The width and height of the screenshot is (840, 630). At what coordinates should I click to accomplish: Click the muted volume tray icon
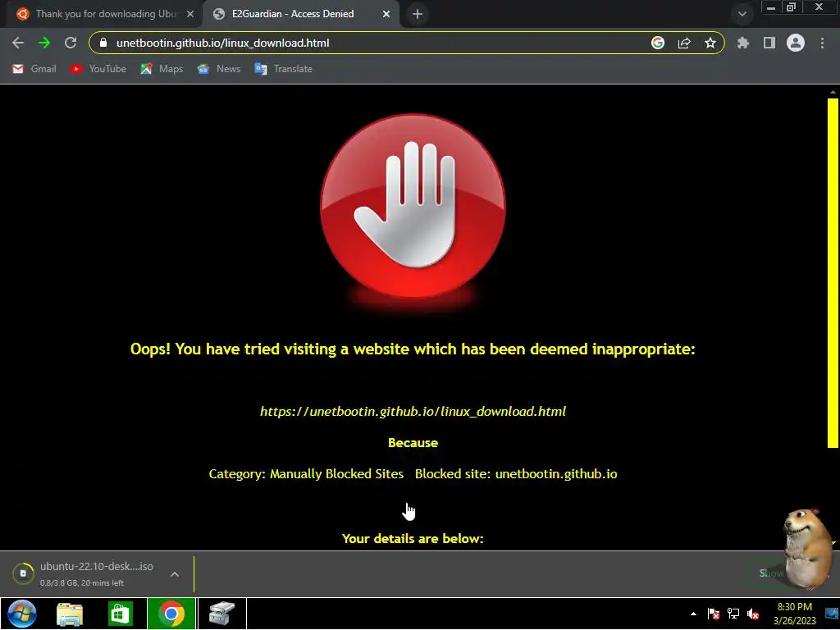point(753,614)
